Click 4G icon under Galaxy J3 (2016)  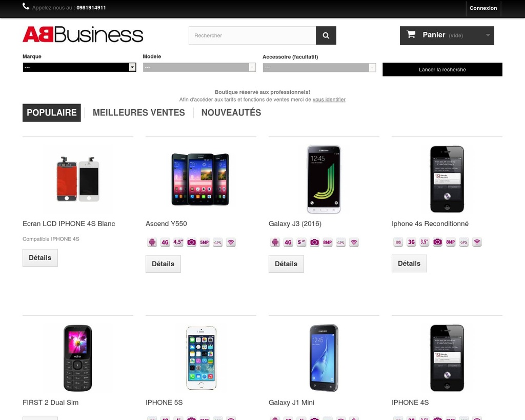click(x=288, y=242)
